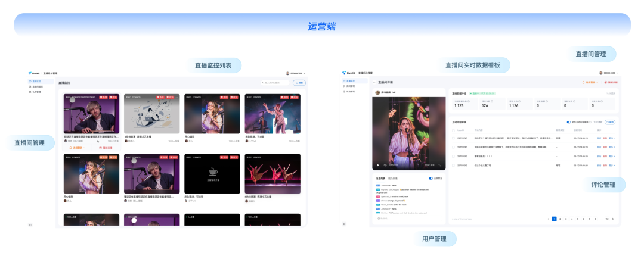
Task: Open the ballet dancers stream card
Action: (x=273, y=174)
